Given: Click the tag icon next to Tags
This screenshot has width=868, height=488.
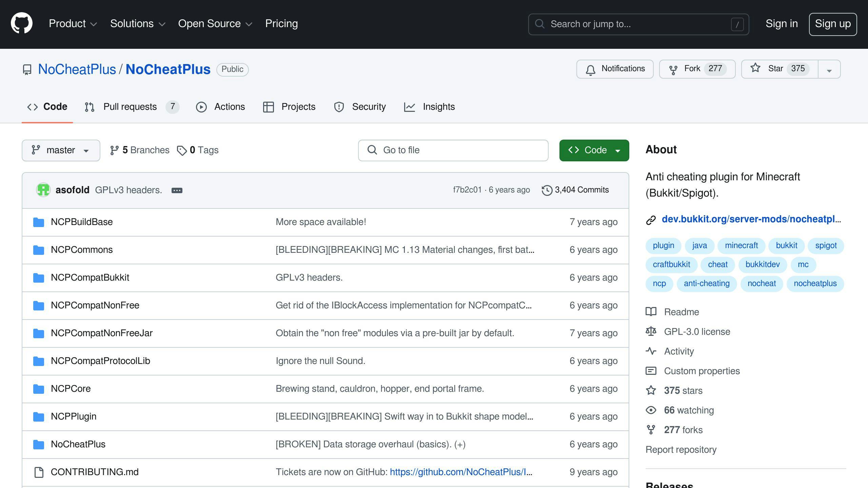Looking at the screenshot, I should [182, 150].
